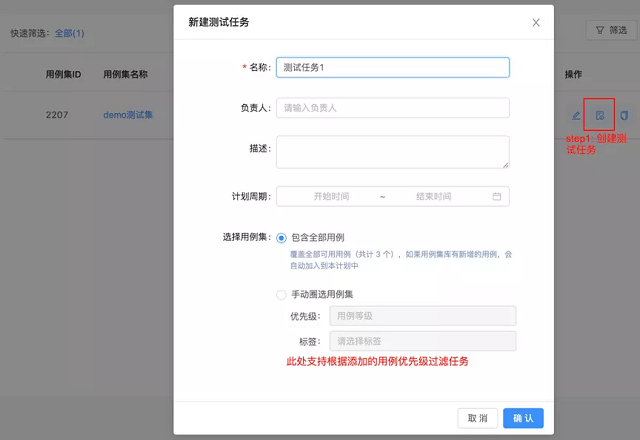Click the 筛选 filter button
This screenshot has height=440, width=640.
coord(611,31)
